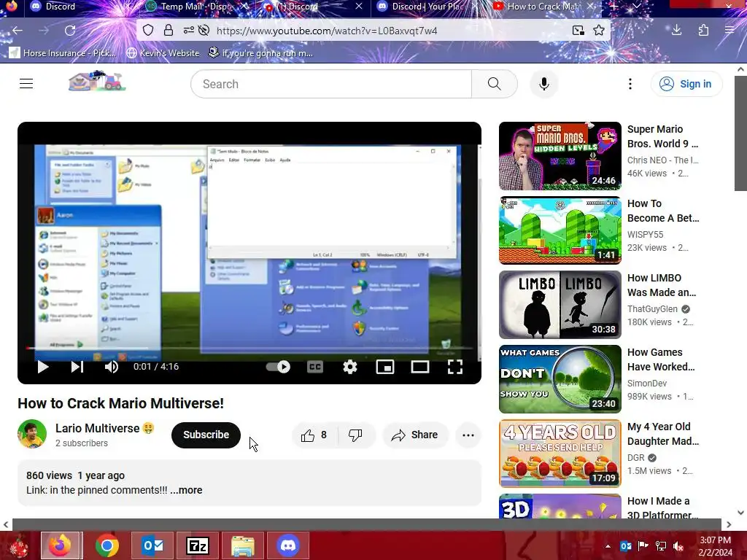Open video player settings gear
This screenshot has height=560, width=747.
tap(350, 367)
